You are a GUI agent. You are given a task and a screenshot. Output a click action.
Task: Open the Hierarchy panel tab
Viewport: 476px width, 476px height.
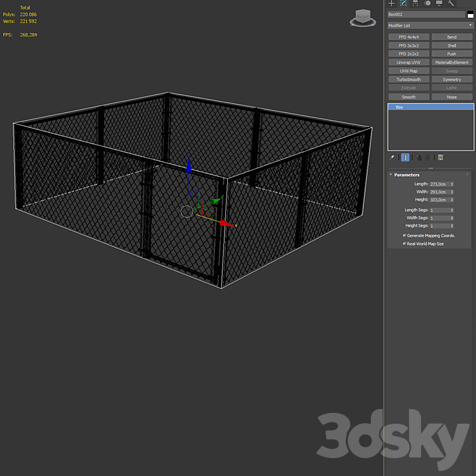click(x=415, y=3)
